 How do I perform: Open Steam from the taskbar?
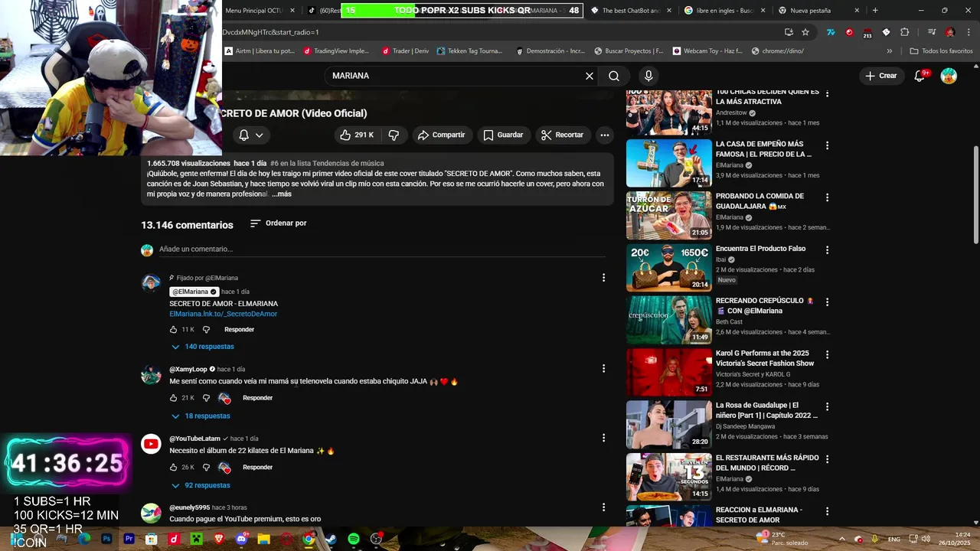tap(331, 539)
